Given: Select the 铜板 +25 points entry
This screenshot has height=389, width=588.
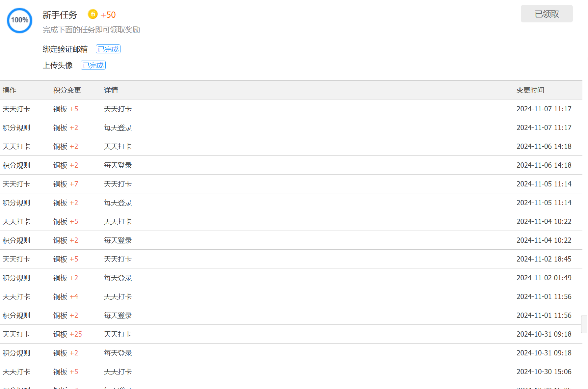Looking at the screenshot, I should click(x=67, y=334).
